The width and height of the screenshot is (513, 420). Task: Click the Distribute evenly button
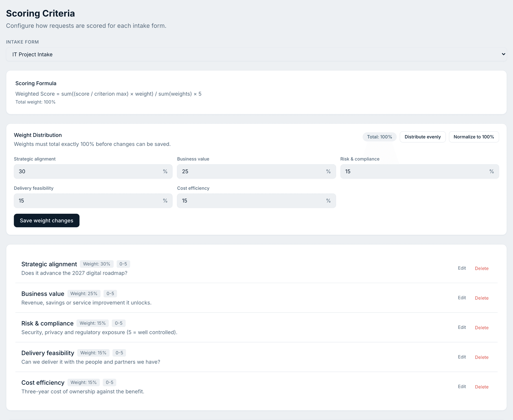pyautogui.click(x=423, y=137)
